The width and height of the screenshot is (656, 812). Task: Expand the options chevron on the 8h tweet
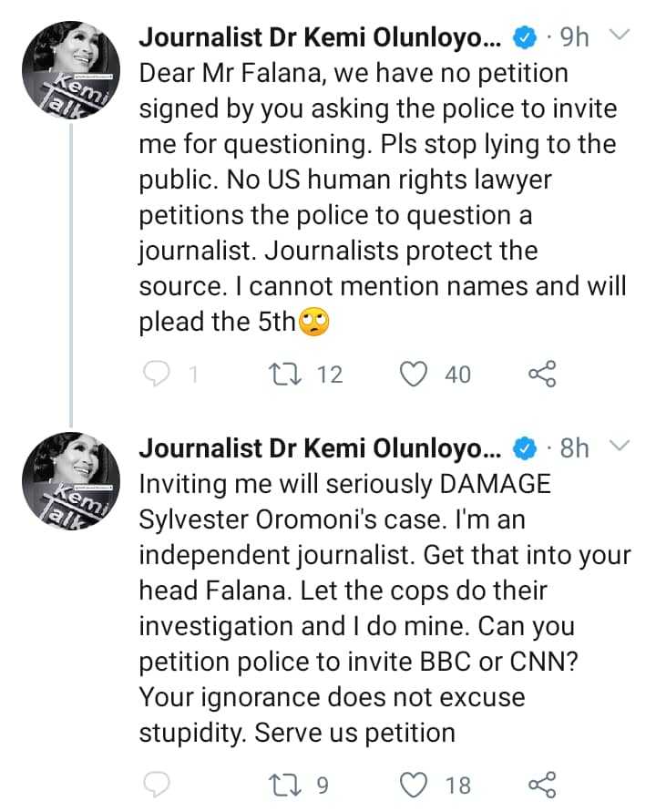click(619, 447)
